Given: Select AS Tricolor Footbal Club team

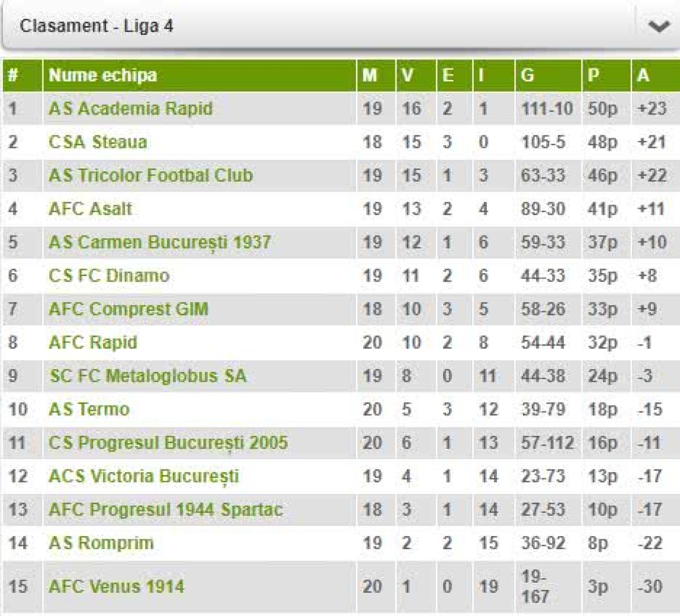Looking at the screenshot, I should pyautogui.click(x=151, y=176).
